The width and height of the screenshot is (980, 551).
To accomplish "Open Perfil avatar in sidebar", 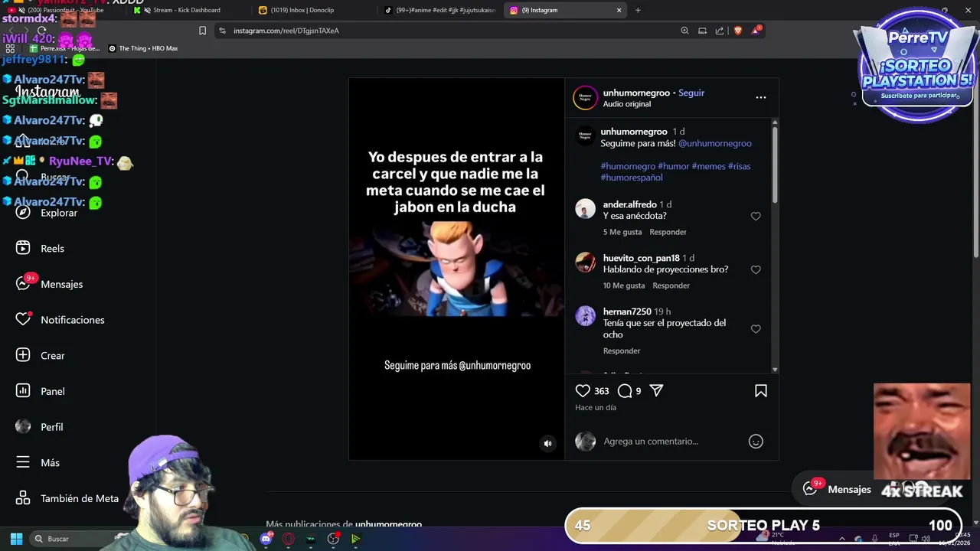I will coord(23,427).
